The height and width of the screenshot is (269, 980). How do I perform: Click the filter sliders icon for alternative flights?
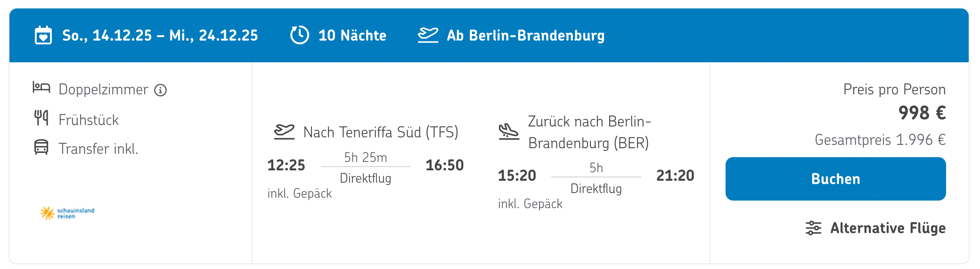[x=813, y=228]
